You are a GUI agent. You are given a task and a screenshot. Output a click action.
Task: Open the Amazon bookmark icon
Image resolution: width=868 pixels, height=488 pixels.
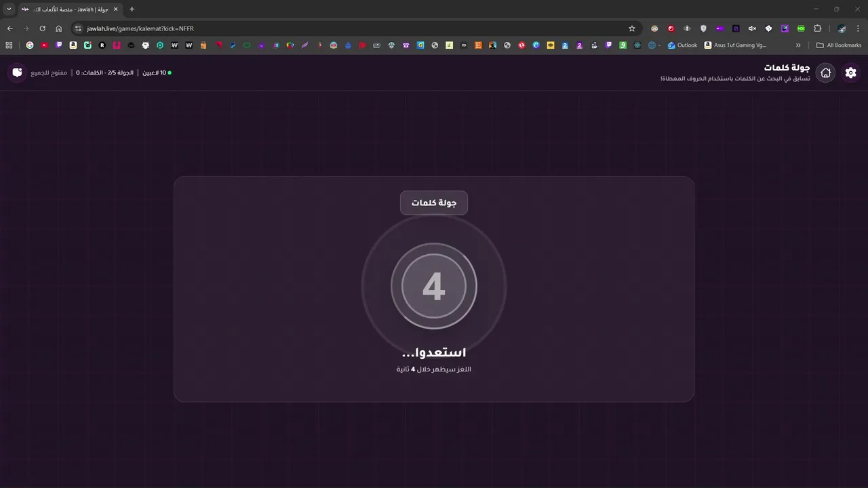73,45
